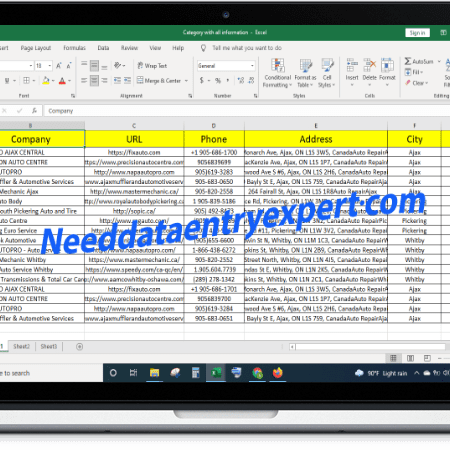This screenshot has width=450, height=450.
Task: Click AutoSum
Action: click(419, 61)
